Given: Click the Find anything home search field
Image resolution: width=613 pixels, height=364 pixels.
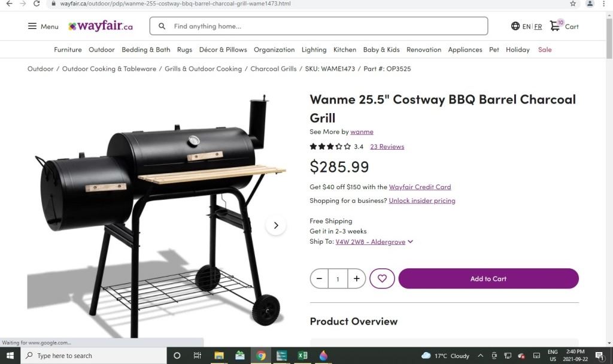Looking at the screenshot, I should (x=318, y=26).
